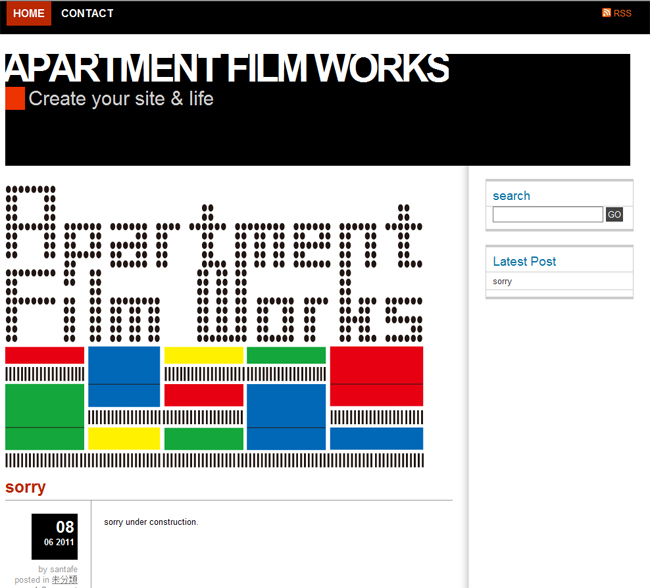650x588 pixels.
Task: Click the 'Create your site & life' tagline
Action: click(x=121, y=99)
